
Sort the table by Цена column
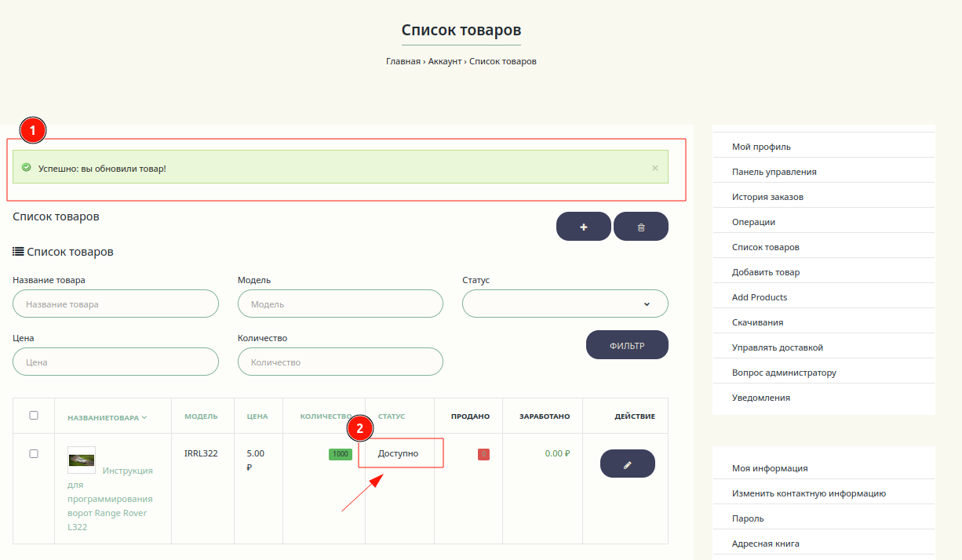(x=257, y=416)
